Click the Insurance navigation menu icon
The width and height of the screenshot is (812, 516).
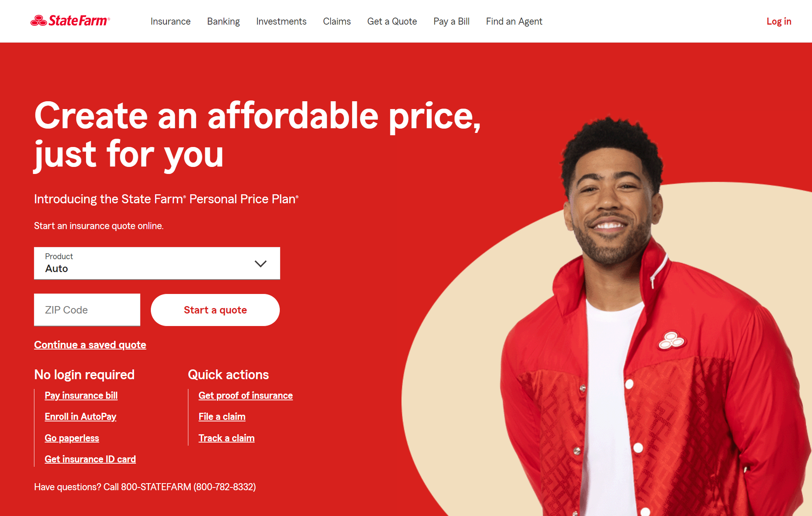(171, 21)
